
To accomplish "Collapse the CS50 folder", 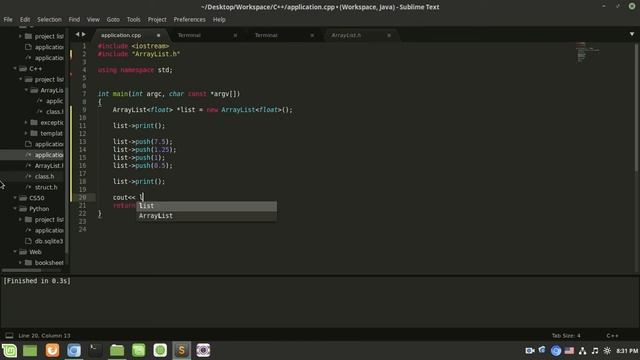I will pyautogui.click(x=15, y=198).
